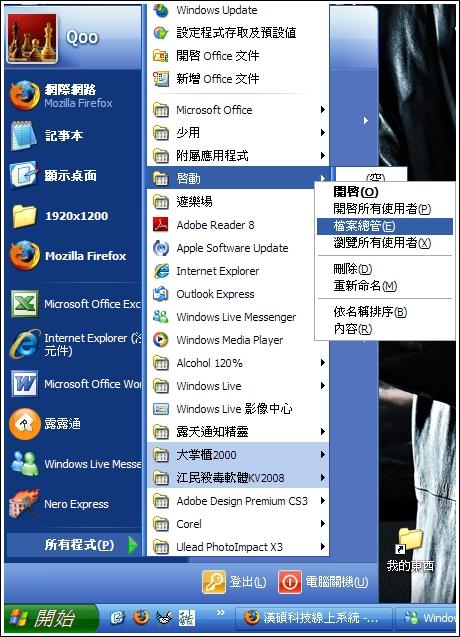460x637 pixels.
Task: Click the 開始 Start button
Action: pyautogui.click(x=51, y=618)
